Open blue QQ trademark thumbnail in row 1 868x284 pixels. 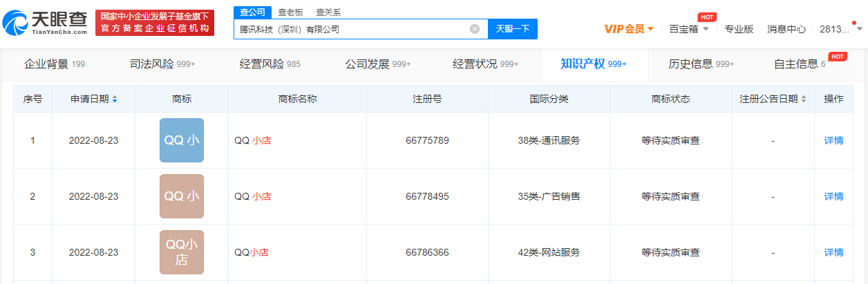[x=181, y=140]
